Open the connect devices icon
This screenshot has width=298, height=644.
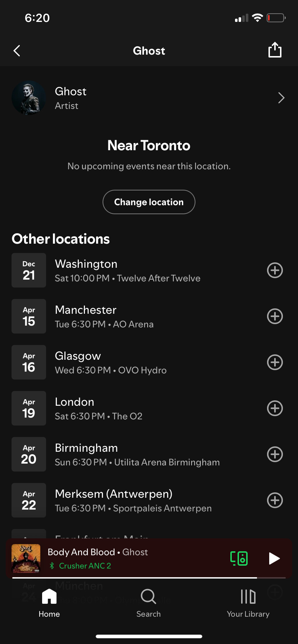pos(239,558)
